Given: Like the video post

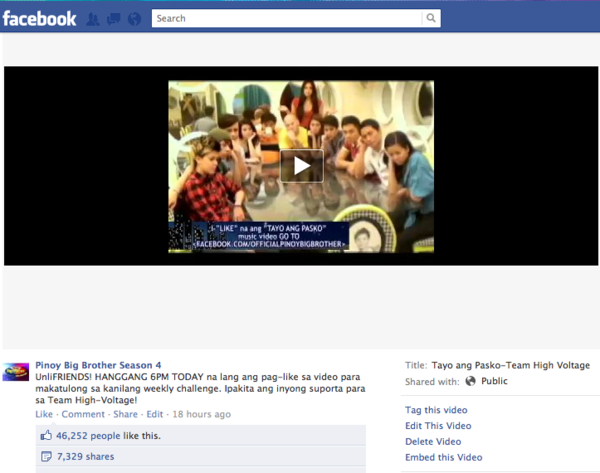Looking at the screenshot, I should tap(44, 414).
